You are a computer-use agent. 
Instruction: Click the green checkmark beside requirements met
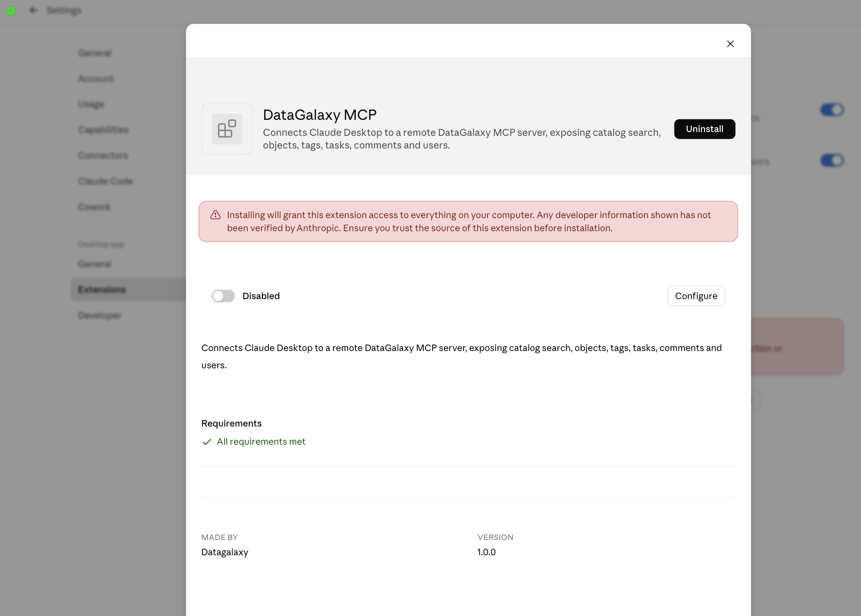[206, 442]
